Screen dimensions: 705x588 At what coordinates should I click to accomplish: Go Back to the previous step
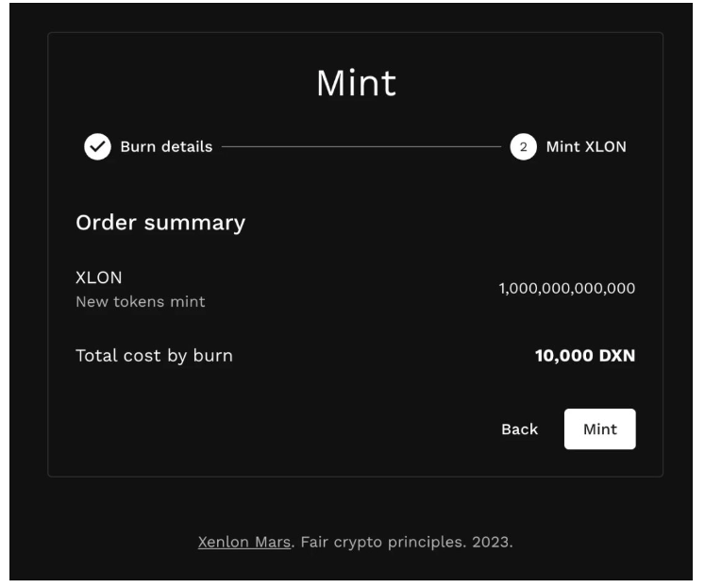tap(520, 428)
